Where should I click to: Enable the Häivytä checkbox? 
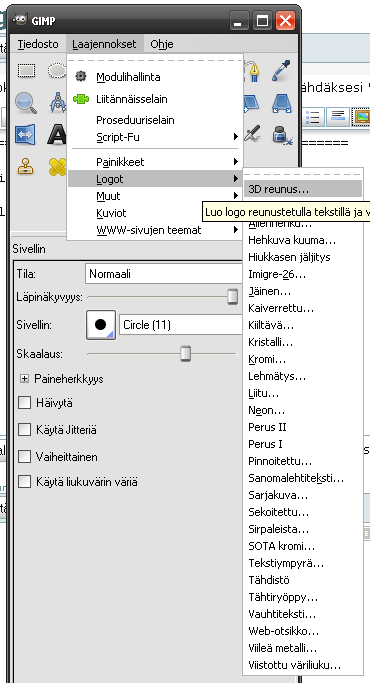point(24,403)
